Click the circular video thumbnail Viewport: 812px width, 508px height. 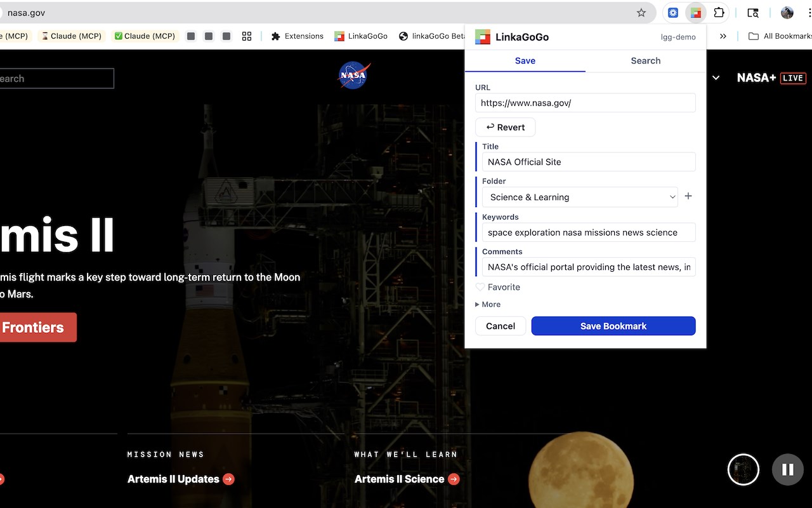coord(743,469)
